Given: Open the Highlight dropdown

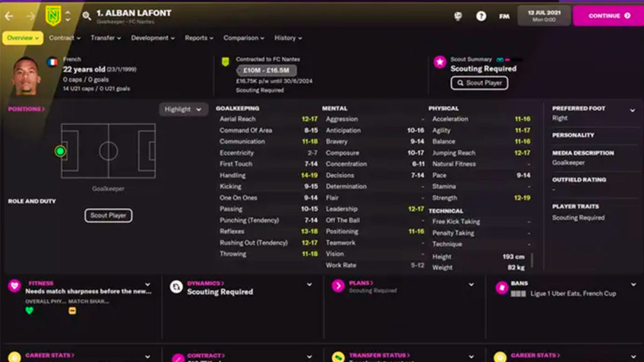Looking at the screenshot, I should point(182,109).
